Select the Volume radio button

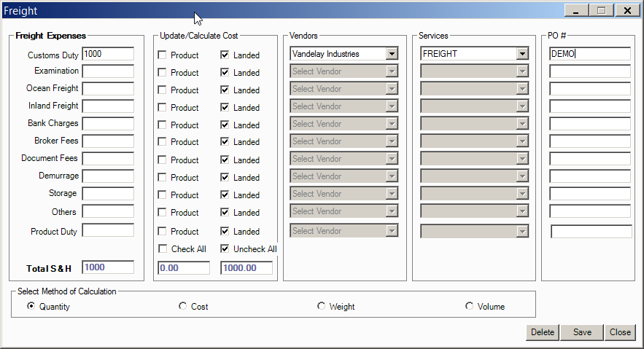point(469,307)
